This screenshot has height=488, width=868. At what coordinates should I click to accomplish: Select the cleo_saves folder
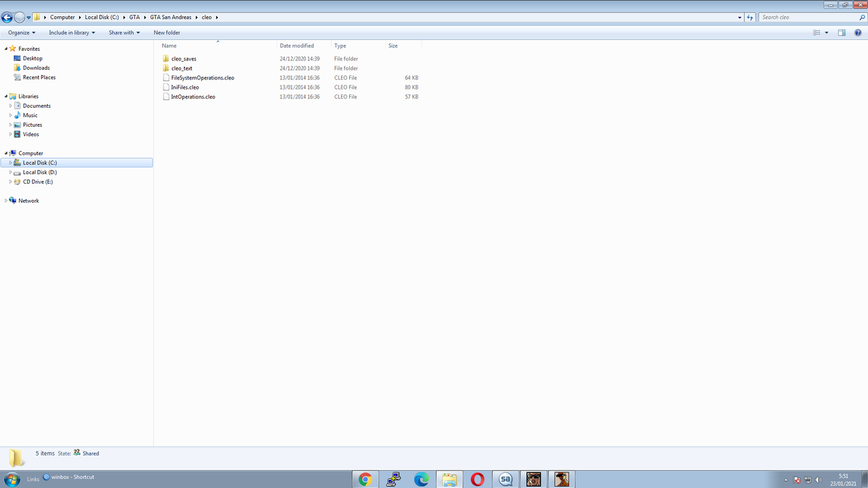tap(183, 59)
